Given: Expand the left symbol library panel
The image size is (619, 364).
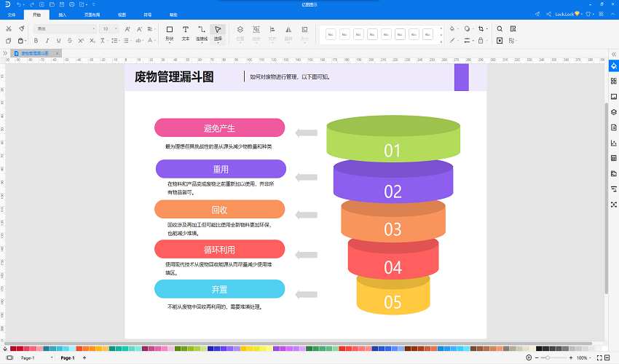Looking at the screenshot, I should (5, 53).
